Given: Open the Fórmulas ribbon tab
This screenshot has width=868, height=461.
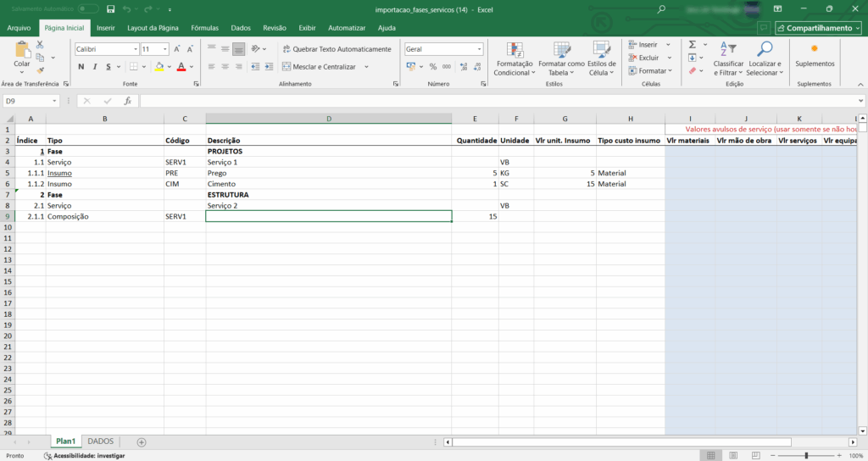Looking at the screenshot, I should (203, 28).
